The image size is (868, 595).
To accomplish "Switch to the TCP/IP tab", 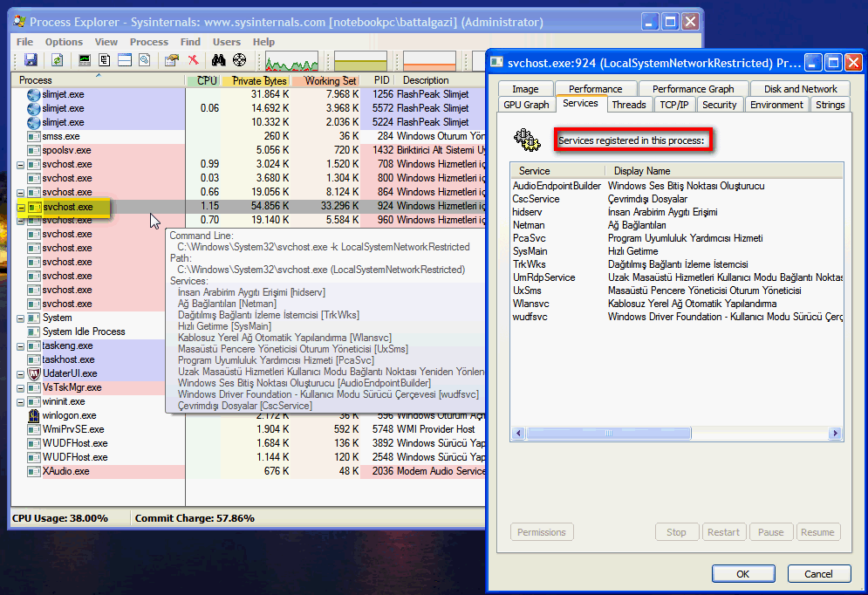I will click(x=674, y=105).
